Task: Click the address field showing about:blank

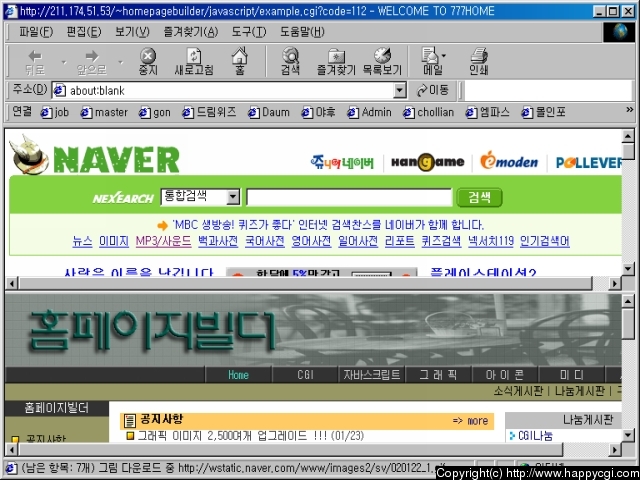Action: pos(231,90)
